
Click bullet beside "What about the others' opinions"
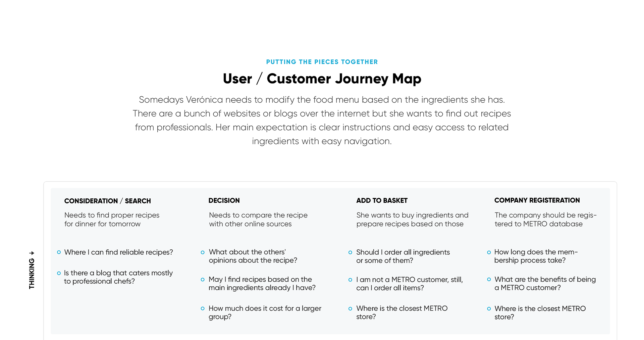click(203, 252)
